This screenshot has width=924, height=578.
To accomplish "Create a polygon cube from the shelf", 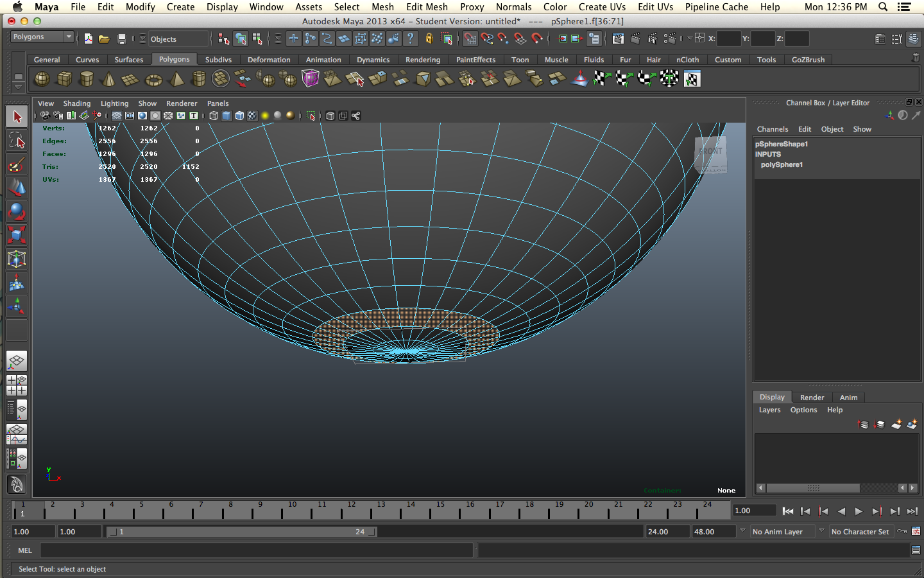I will click(x=64, y=79).
